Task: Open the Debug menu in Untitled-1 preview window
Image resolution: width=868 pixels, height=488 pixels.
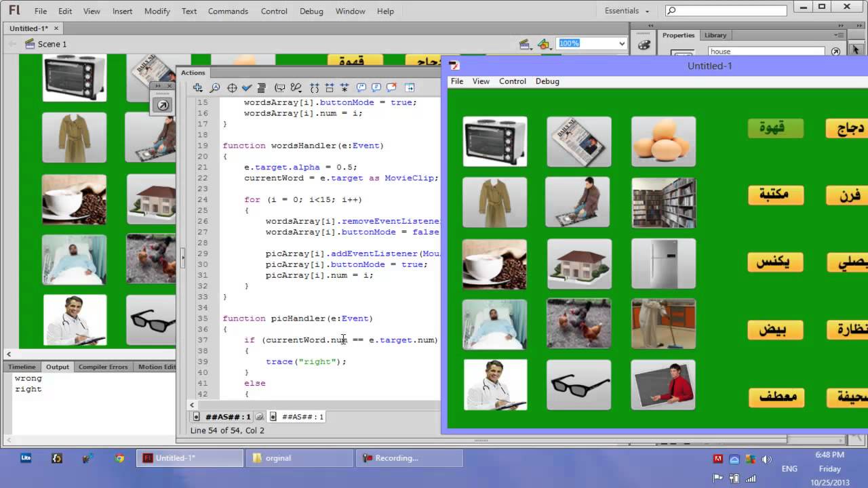Action: coord(547,81)
